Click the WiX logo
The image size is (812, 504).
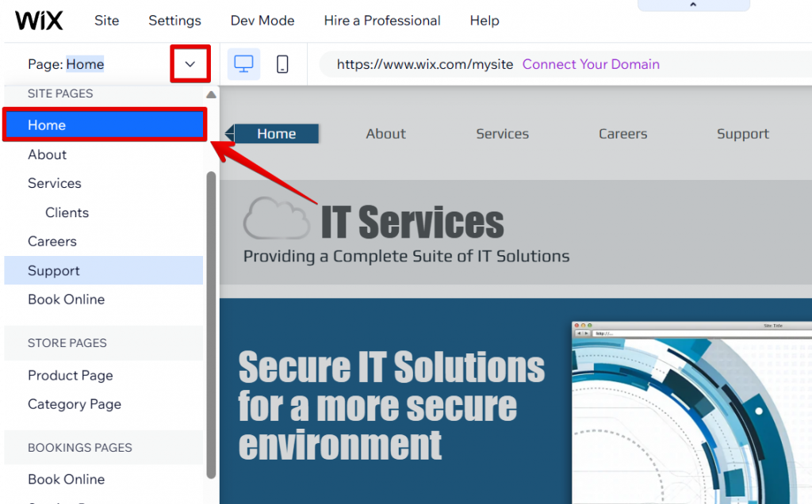click(x=38, y=21)
